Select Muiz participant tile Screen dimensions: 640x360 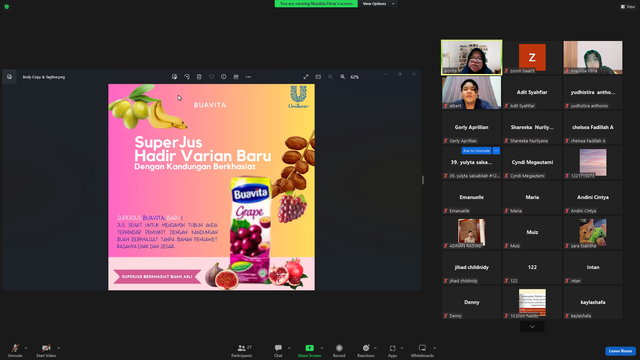coord(532,232)
